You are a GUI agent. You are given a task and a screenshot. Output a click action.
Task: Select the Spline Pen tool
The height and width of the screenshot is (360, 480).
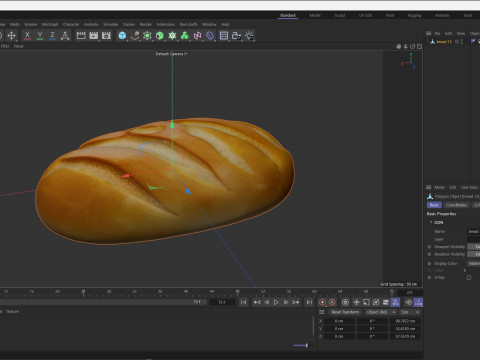(135, 36)
